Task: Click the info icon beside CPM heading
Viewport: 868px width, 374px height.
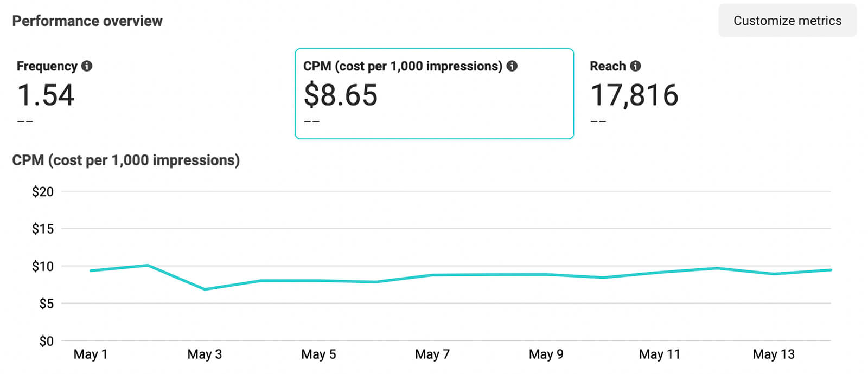Action: tap(512, 66)
